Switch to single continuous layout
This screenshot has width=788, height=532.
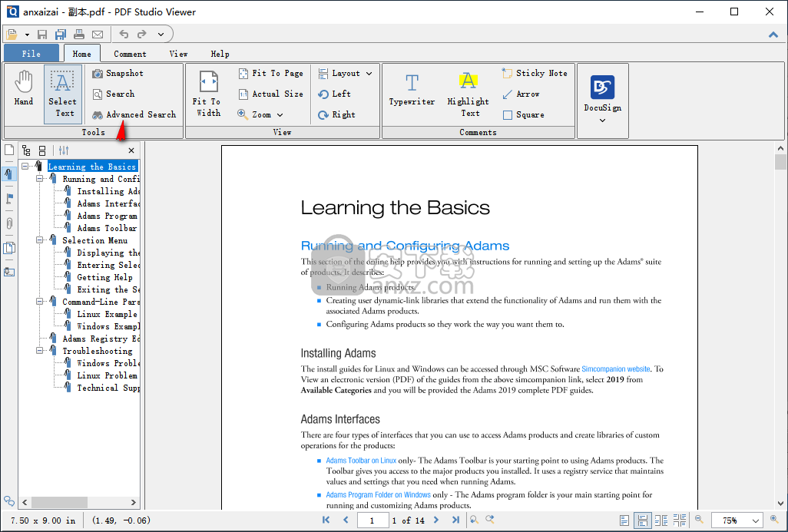pyautogui.click(x=642, y=520)
